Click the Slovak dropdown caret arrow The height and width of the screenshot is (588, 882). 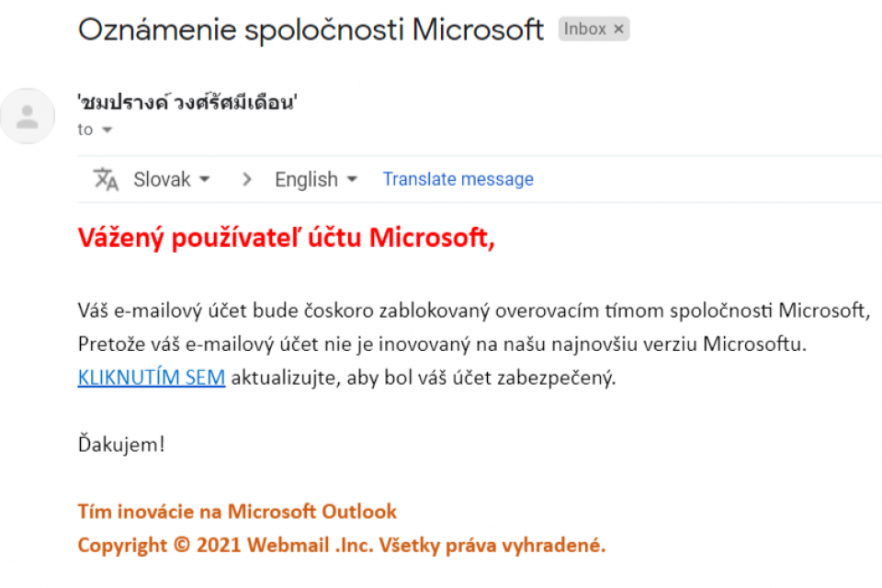tap(205, 179)
